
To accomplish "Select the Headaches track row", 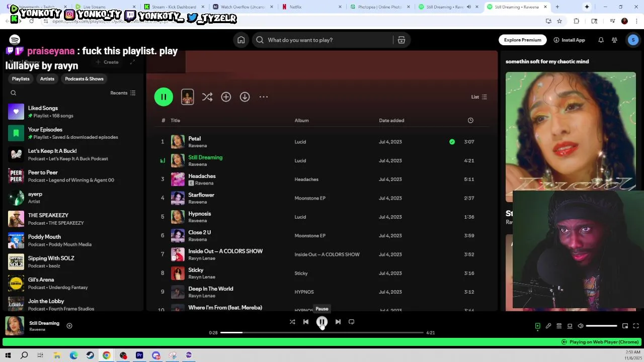I will (322, 179).
